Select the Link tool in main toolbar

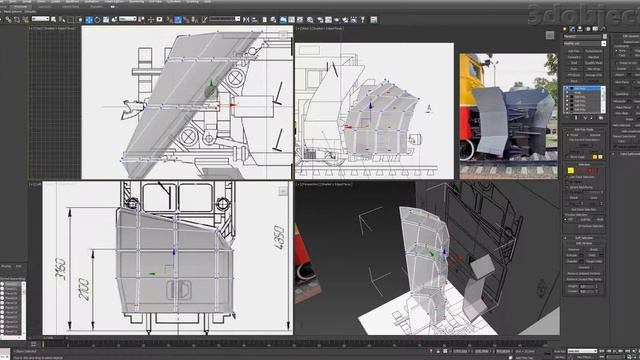9,20
